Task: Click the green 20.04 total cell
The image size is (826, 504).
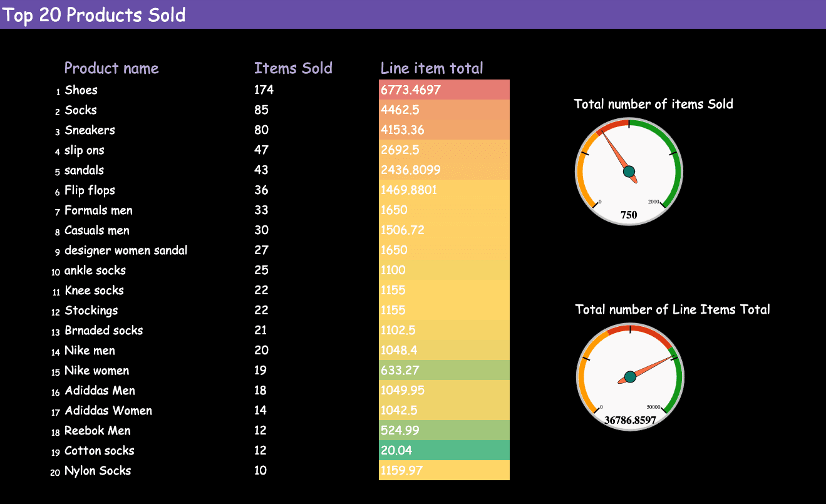Action: [x=444, y=451]
